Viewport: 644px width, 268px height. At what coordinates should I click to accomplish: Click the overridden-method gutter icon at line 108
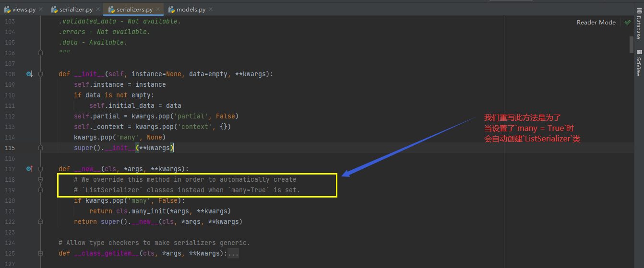[x=29, y=74]
